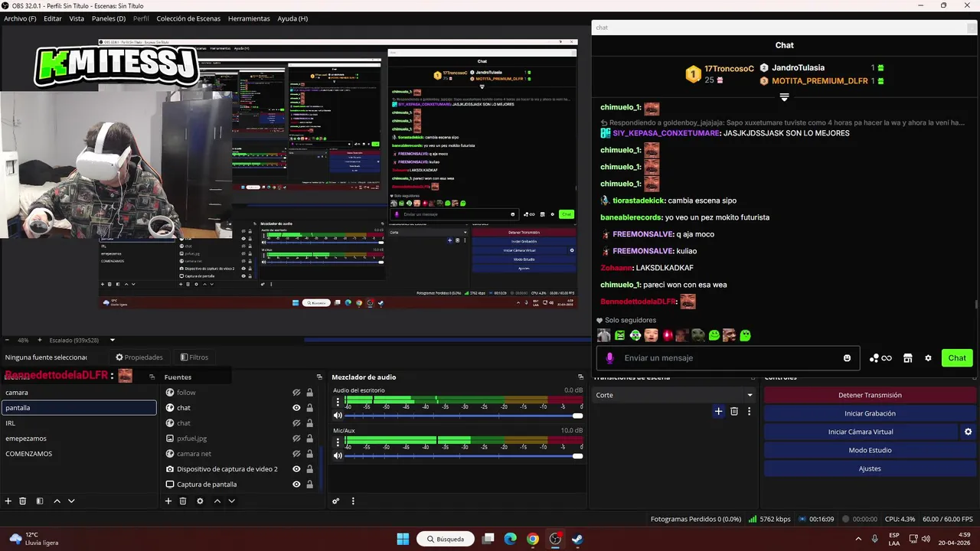This screenshot has height=551, width=980.
Task: Stop stream with Detener Transmisión
Action: pyautogui.click(x=870, y=395)
